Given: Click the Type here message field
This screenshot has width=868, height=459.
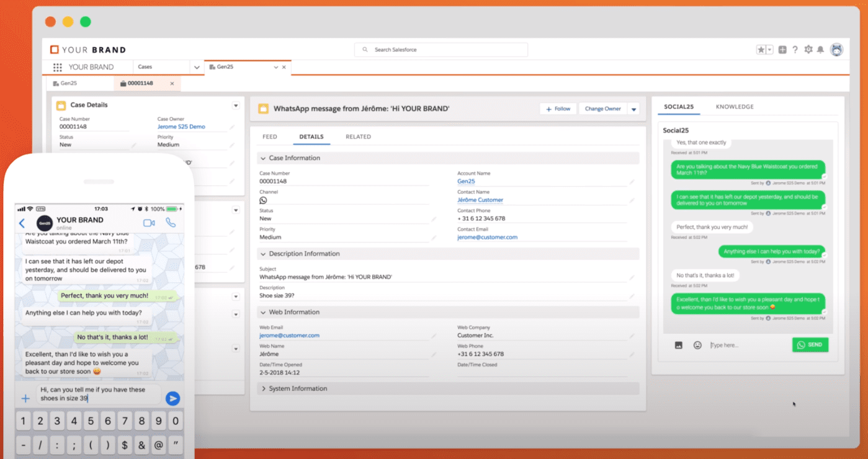Looking at the screenshot, I should pyautogui.click(x=748, y=345).
